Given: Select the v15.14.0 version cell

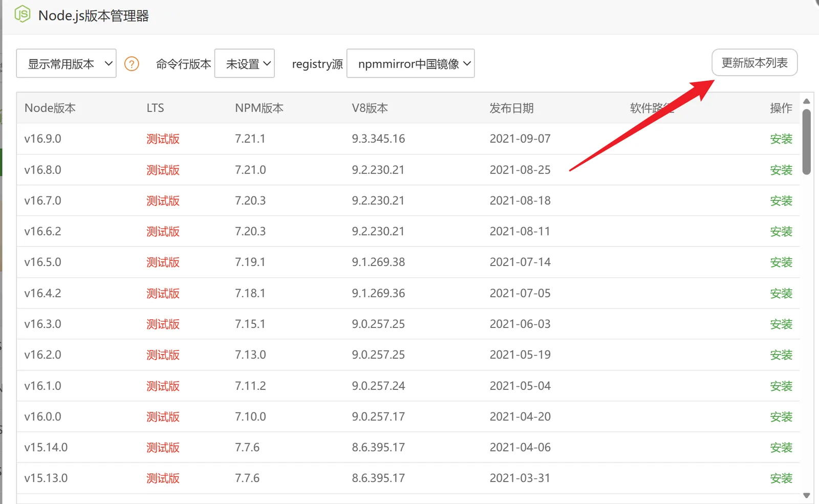Looking at the screenshot, I should (x=46, y=447).
